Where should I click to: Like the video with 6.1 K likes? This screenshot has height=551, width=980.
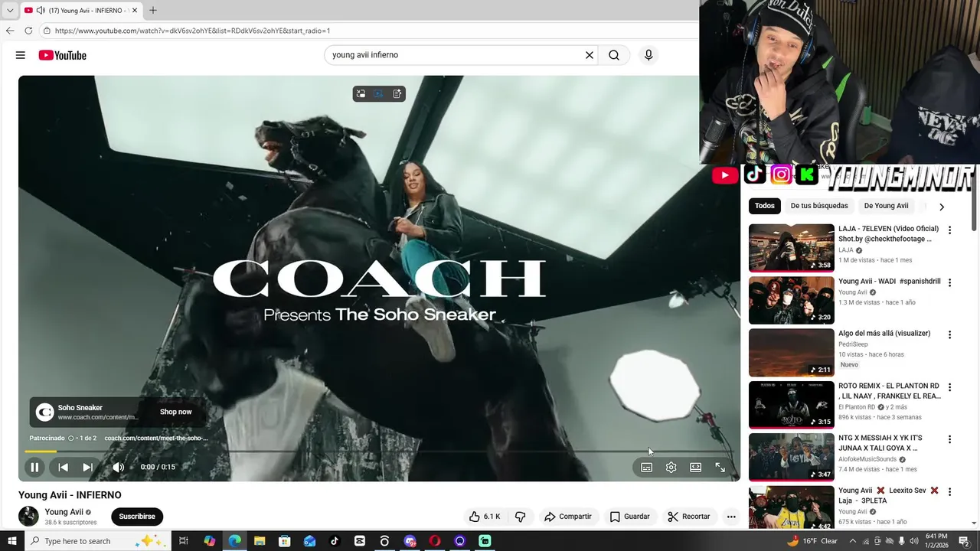pos(485,517)
